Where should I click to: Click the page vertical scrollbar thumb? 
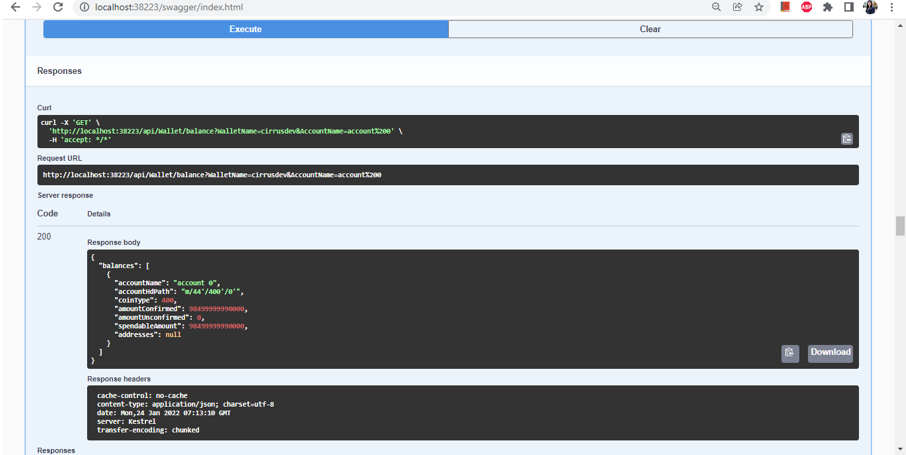[900, 226]
